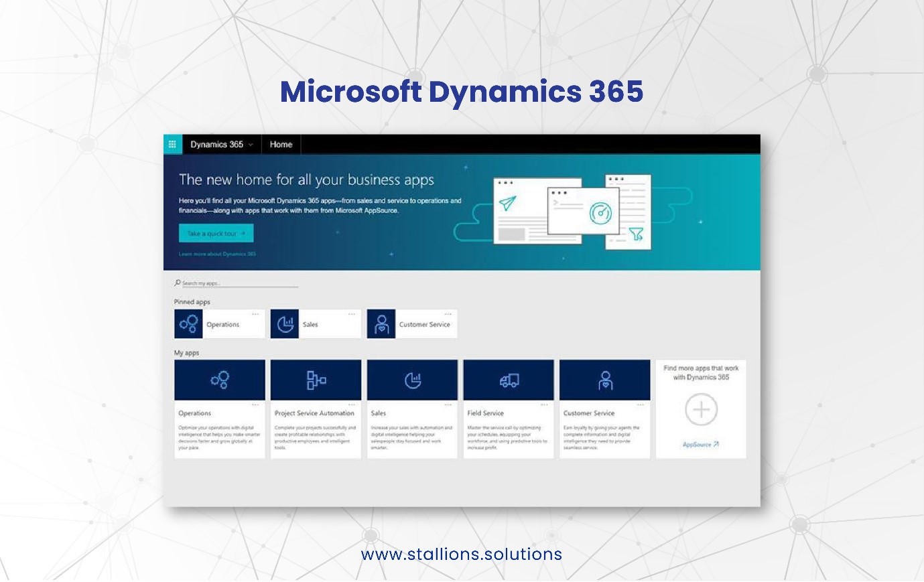
Task: Click the Take a quick tour button
Action: [x=216, y=233]
